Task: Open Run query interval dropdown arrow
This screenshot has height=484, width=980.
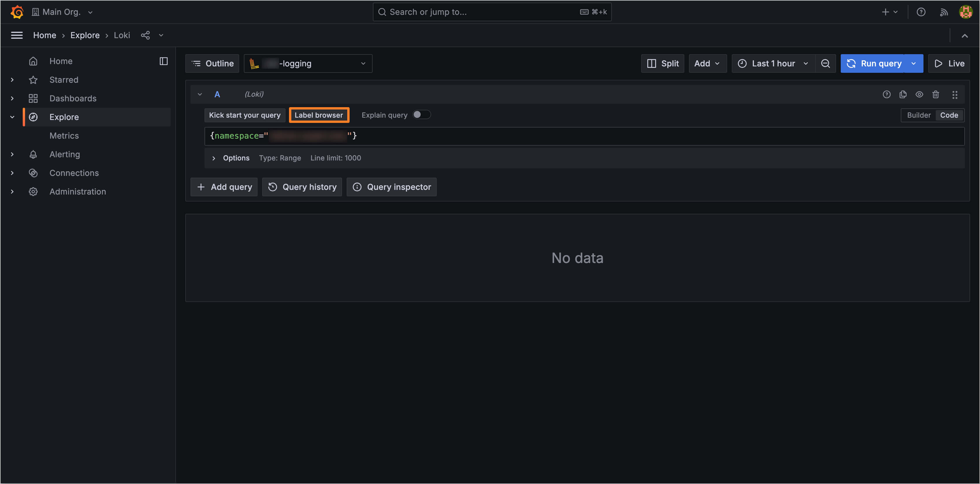Action: tap(913, 63)
